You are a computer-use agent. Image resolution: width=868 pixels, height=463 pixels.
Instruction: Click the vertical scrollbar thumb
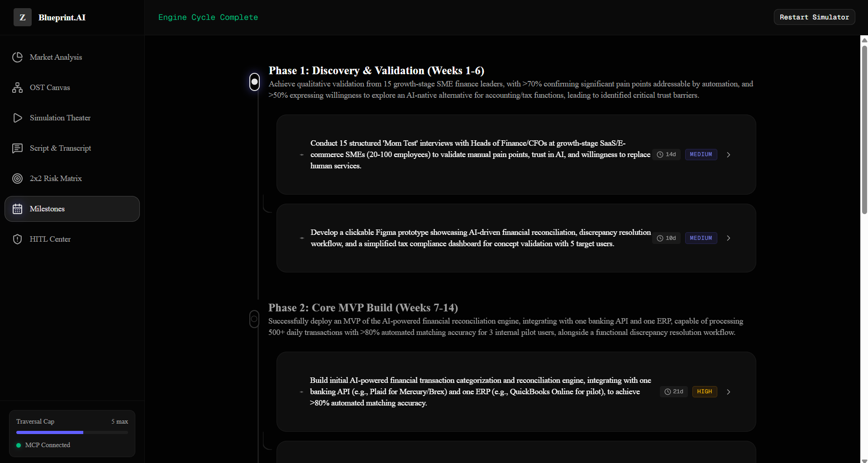click(x=864, y=129)
